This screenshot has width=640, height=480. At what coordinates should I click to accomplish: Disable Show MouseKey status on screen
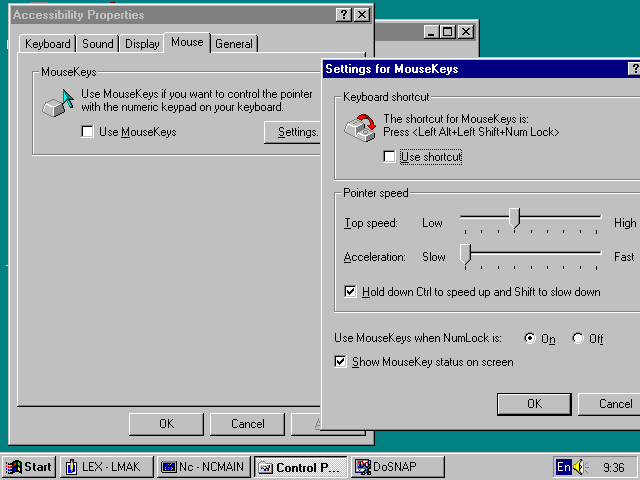pos(341,362)
